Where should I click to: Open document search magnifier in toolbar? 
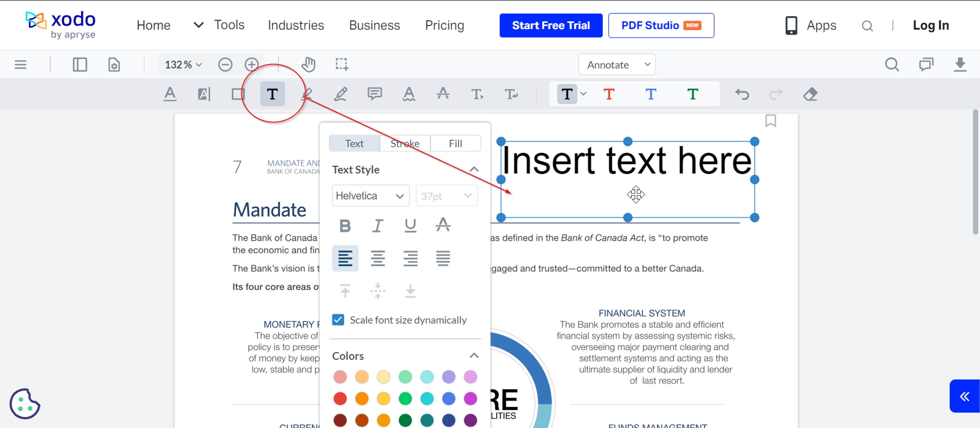892,65
